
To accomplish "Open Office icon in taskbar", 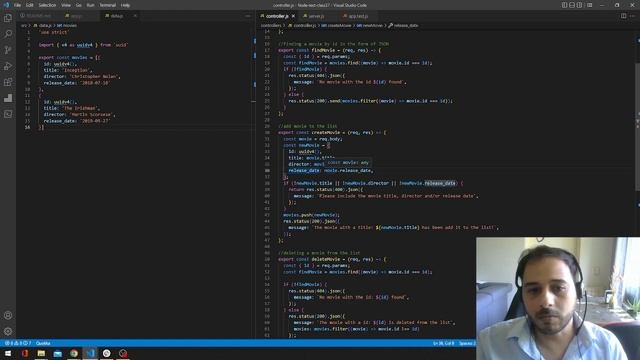I will click(x=25, y=353).
